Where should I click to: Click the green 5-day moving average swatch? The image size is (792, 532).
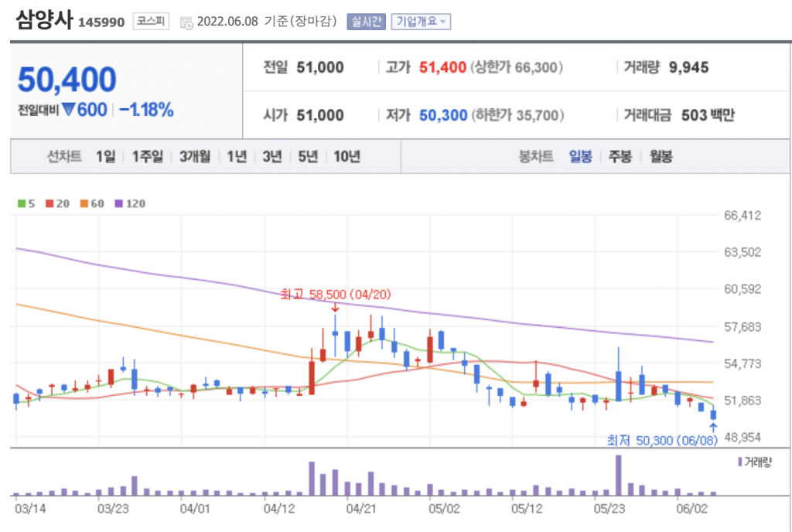point(21,203)
